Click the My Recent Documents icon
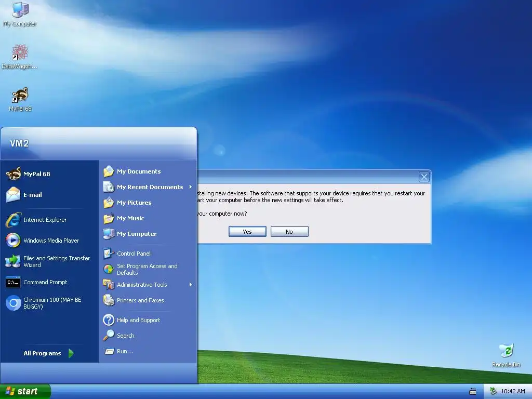 click(x=109, y=187)
